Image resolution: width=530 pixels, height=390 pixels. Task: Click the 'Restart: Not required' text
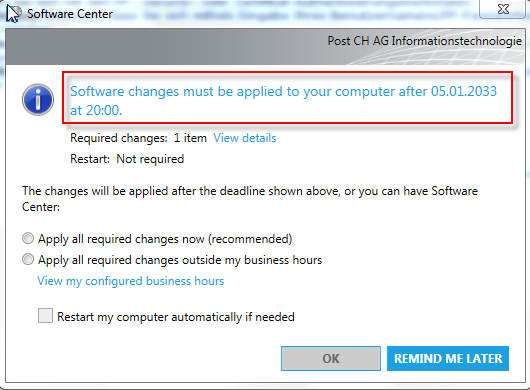coord(127,159)
